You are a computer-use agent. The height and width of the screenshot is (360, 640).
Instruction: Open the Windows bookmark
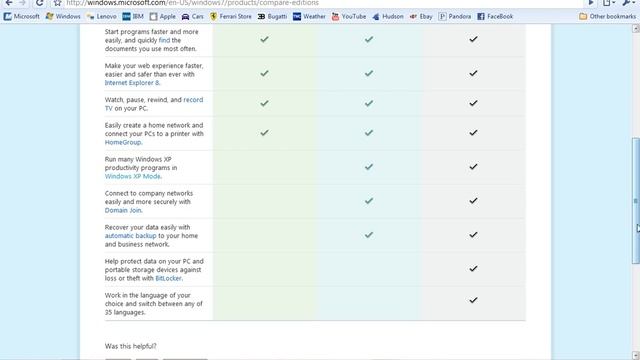(x=63, y=16)
